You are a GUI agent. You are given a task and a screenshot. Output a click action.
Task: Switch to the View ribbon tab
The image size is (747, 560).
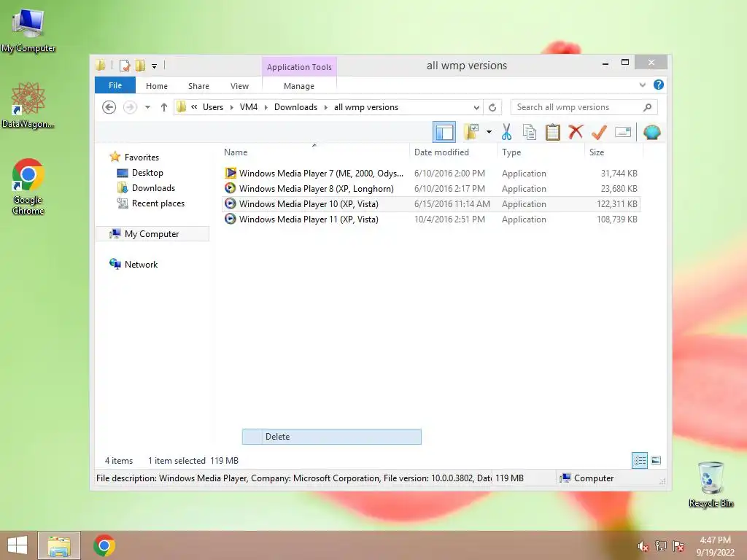(x=239, y=86)
